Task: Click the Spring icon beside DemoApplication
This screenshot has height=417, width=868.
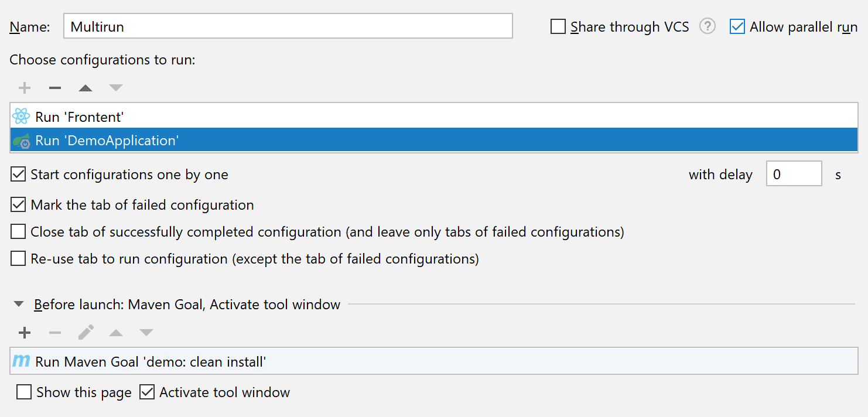Action: (x=21, y=141)
